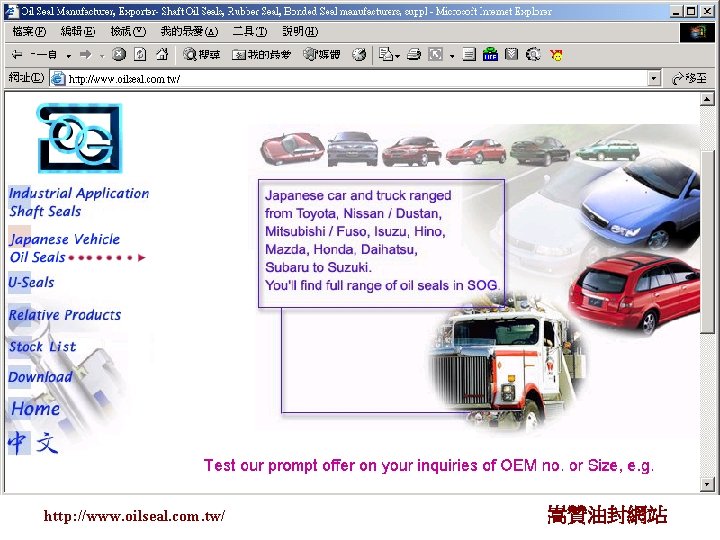Open the Back button history dropdown arrow
The width and height of the screenshot is (720, 540).
pos(68,56)
